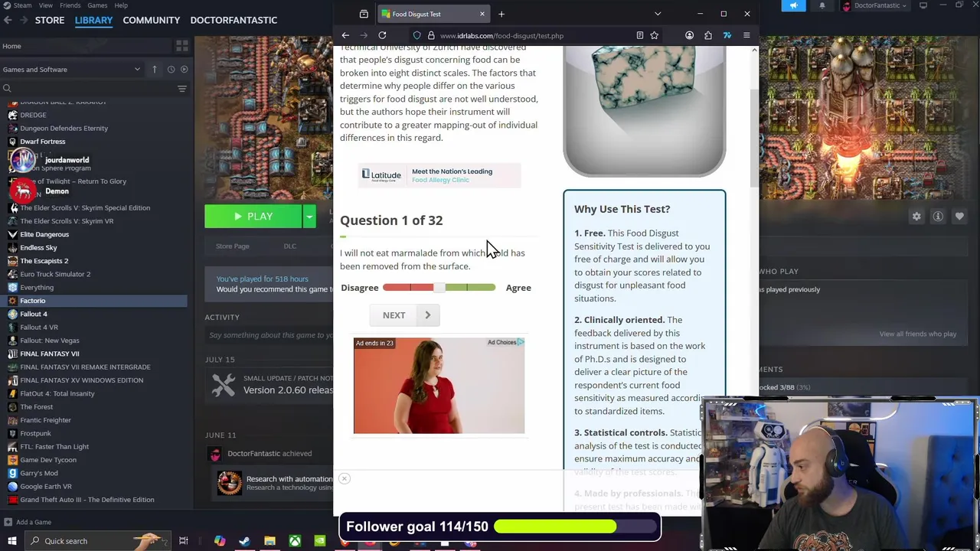Open the Help menu in Steam

point(121,5)
